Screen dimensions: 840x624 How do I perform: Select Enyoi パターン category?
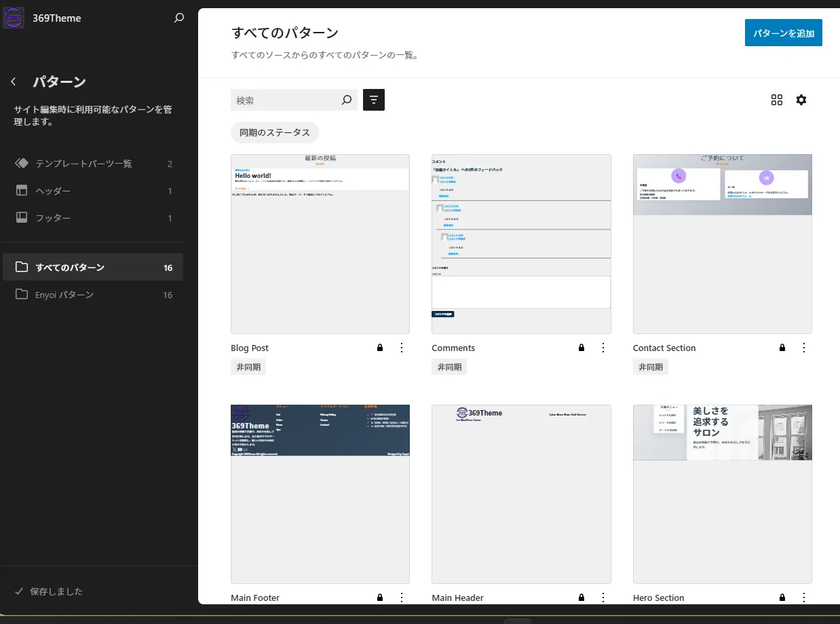tap(93, 295)
